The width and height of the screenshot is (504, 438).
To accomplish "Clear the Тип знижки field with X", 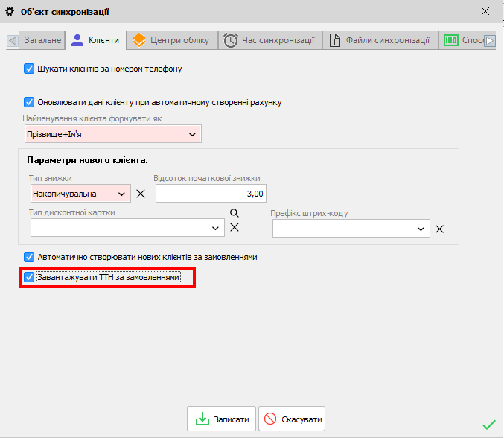I will coord(140,194).
